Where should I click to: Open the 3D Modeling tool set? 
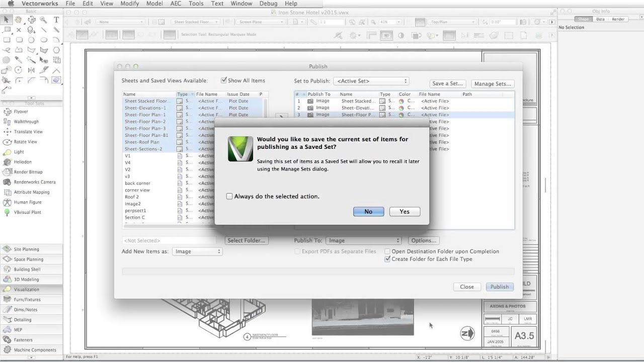(32, 280)
